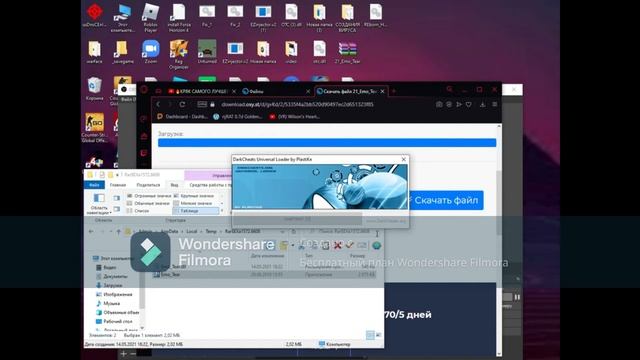Select Музыка in Explorer navigation pane
The image size is (640, 360).
108,303
